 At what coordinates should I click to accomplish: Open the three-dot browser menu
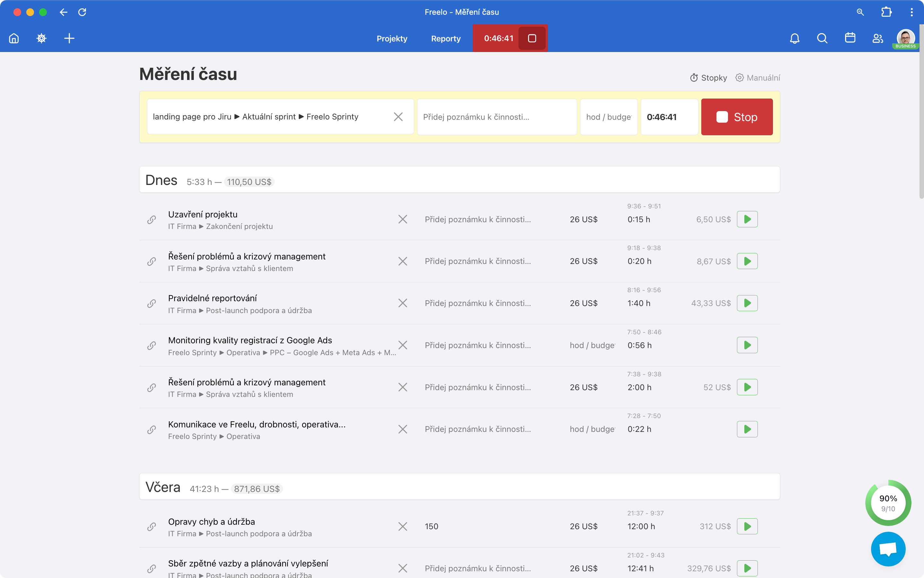click(912, 12)
